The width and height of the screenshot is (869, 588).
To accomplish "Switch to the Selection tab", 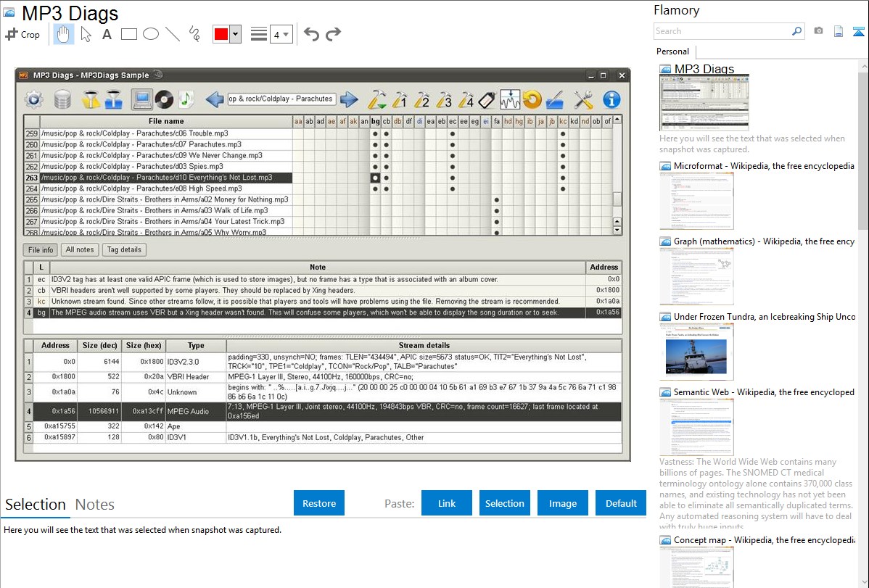I will click(36, 505).
